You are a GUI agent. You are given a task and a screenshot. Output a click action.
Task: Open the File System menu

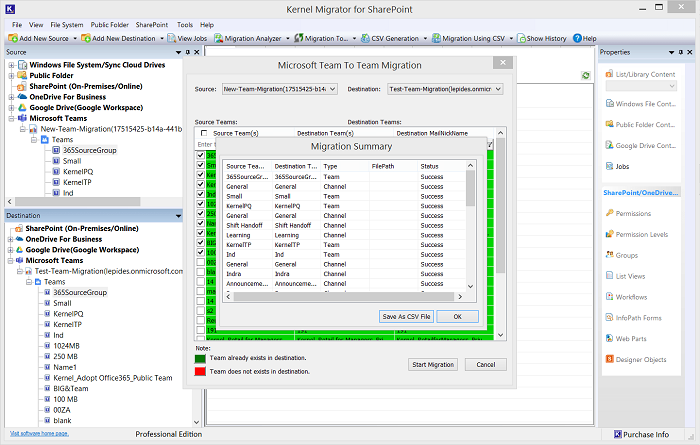tap(66, 24)
